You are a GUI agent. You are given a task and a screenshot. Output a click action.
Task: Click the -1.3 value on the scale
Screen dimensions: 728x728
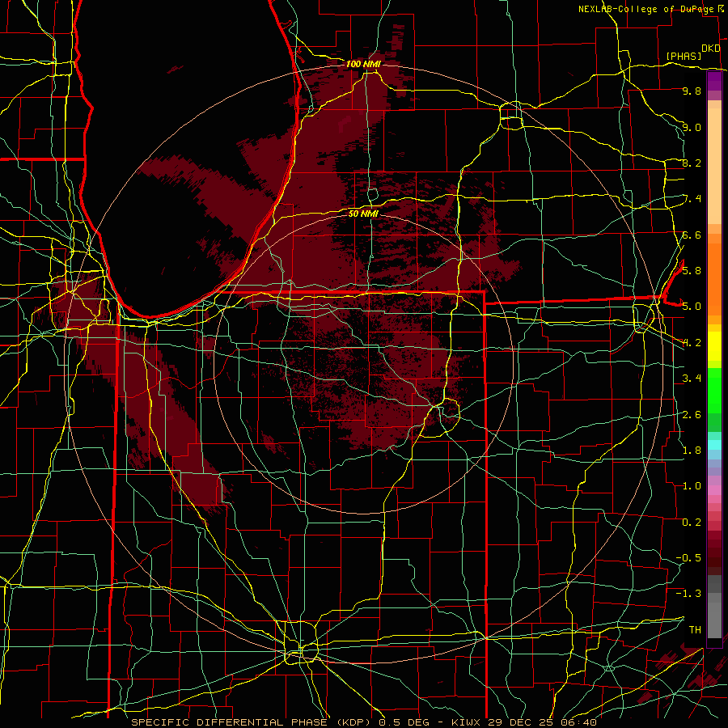[688, 594]
